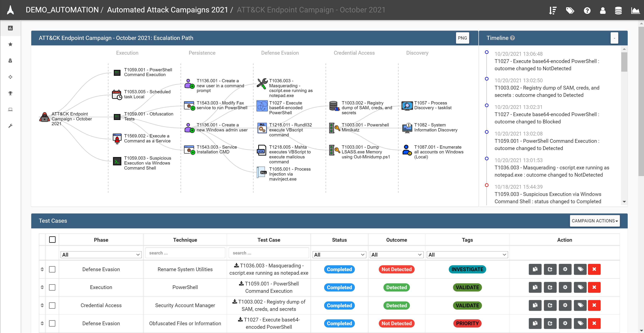The width and height of the screenshot is (644, 333).
Task: Navigate to Automated Attack Campaigns 2021 breadcrumb
Action: pyautogui.click(x=168, y=10)
